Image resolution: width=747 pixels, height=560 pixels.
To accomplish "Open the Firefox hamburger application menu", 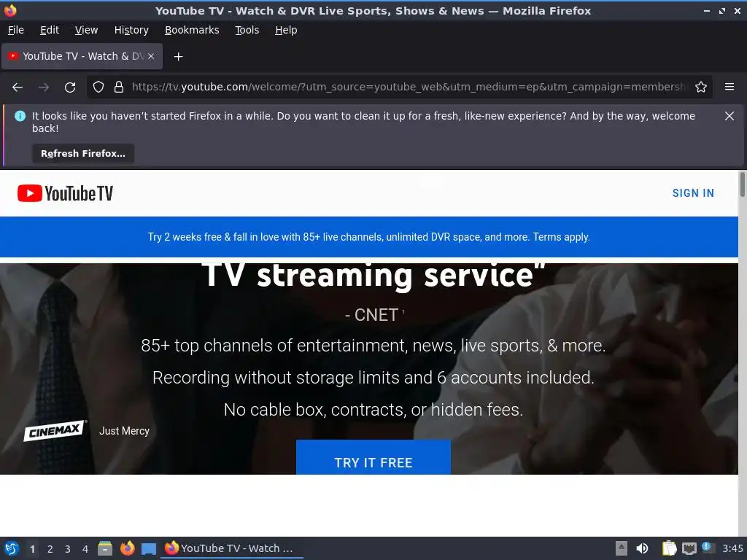I will click(729, 87).
